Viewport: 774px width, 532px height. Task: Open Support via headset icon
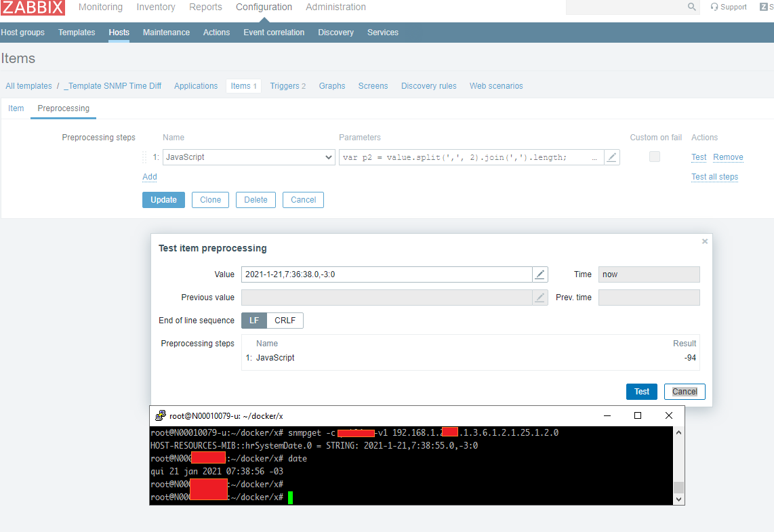(728, 7)
